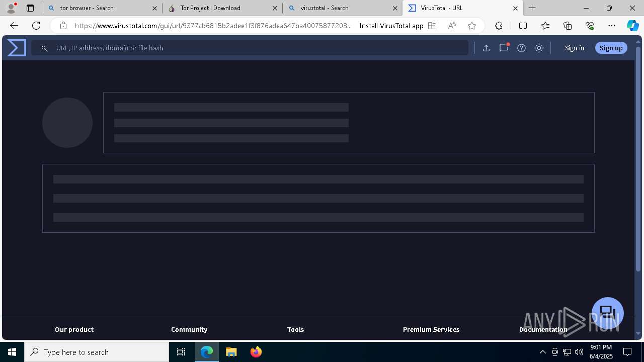Open Firefox from taskbar
The image size is (644, 362).
pyautogui.click(x=256, y=352)
